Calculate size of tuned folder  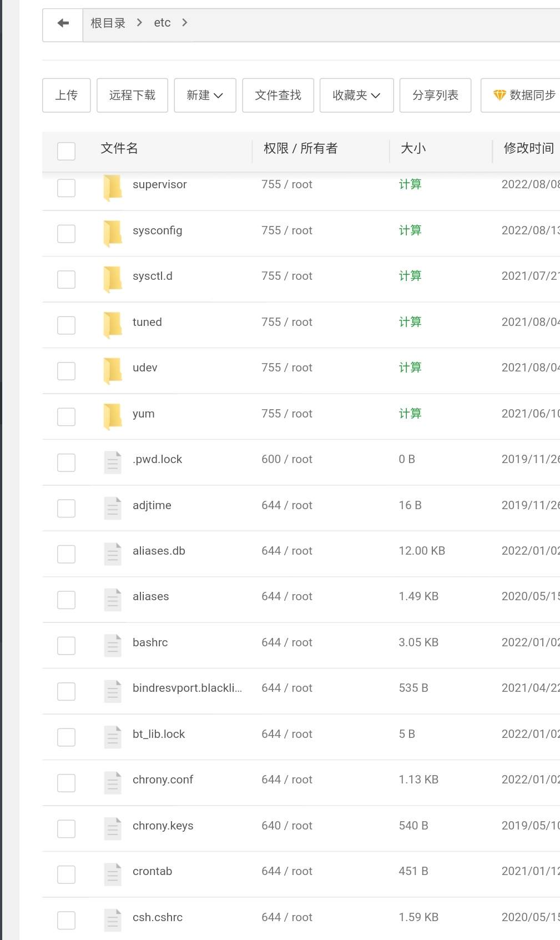[x=410, y=322]
